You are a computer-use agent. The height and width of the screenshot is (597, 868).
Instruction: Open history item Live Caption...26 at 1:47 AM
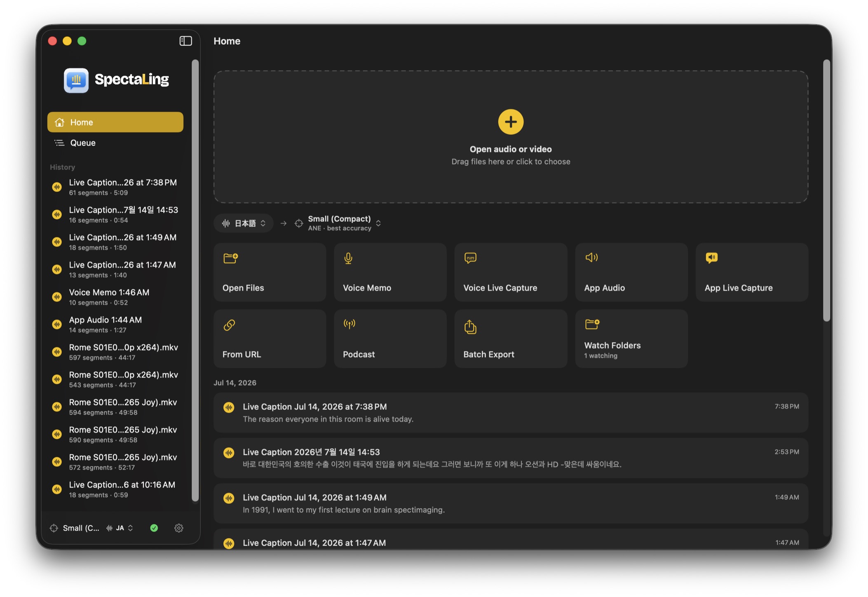coord(115,269)
